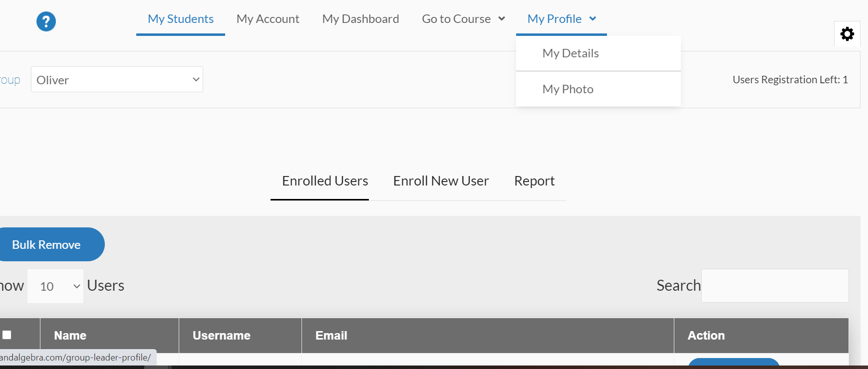Go to My Students page

(181, 19)
